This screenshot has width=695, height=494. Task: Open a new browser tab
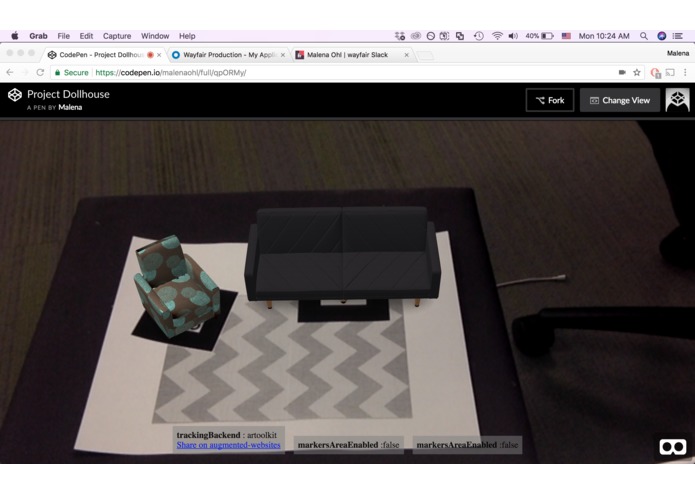425,55
